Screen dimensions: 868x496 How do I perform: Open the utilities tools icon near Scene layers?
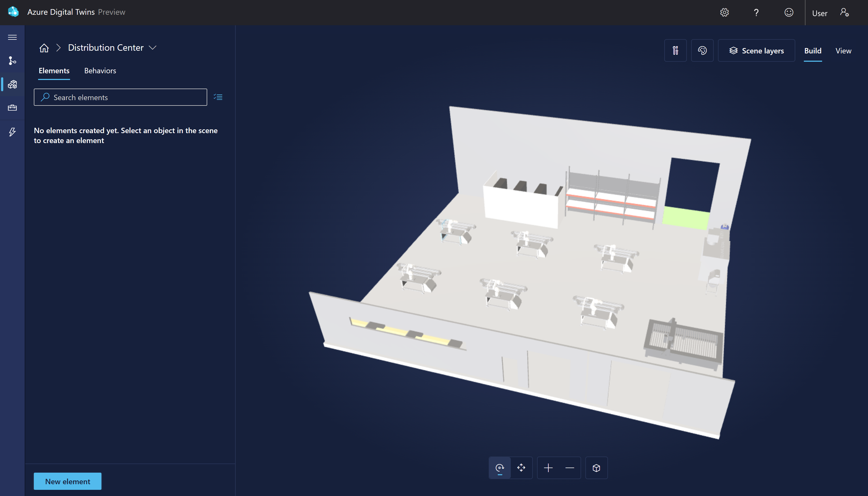675,50
